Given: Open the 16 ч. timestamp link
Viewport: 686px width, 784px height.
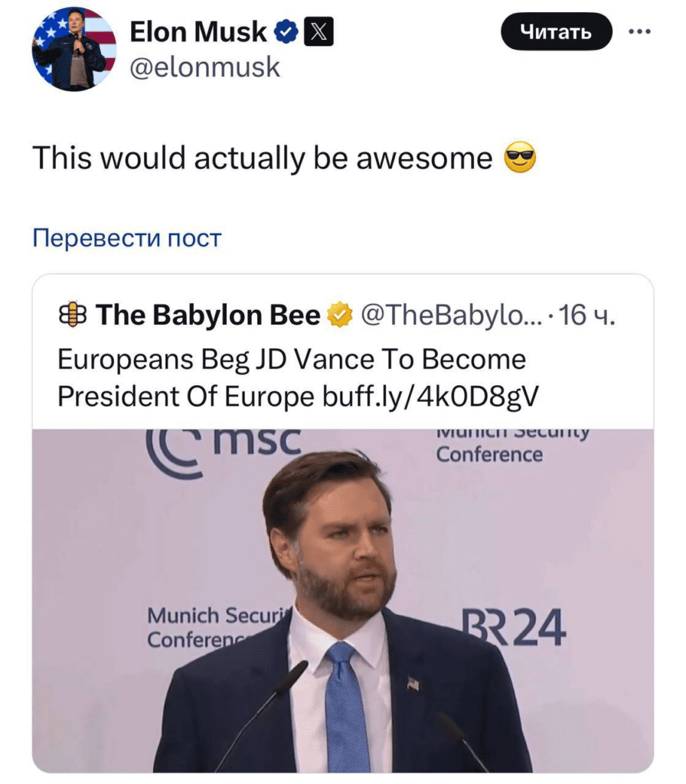Looking at the screenshot, I should click(x=587, y=315).
